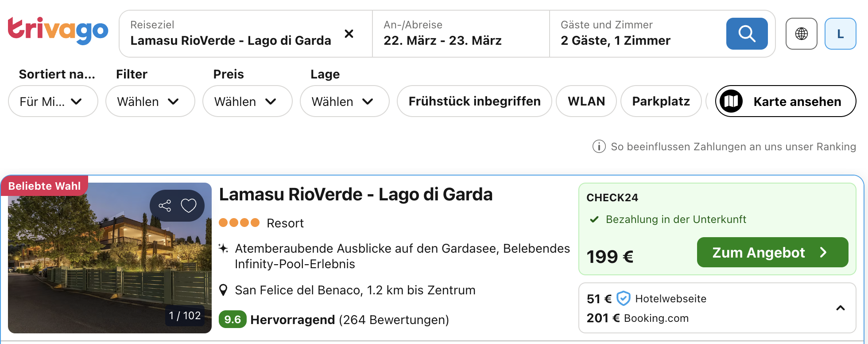Screen dimensions: 868x344
Task: Share the Lamasu RioVerde listing
Action: [165, 206]
